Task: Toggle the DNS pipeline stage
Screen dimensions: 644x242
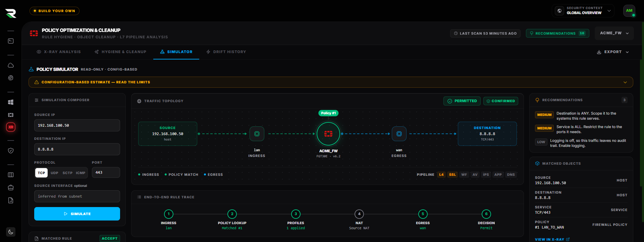Action: click(511, 175)
